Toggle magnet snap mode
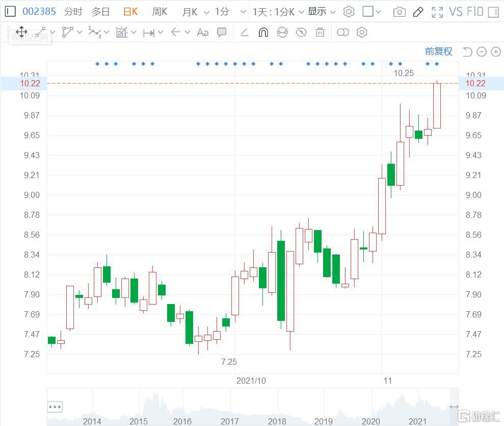The image size is (504, 426). [x=263, y=32]
